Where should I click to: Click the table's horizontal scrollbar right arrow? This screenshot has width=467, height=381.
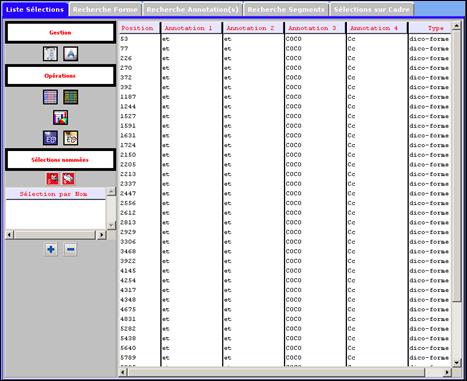(447, 372)
